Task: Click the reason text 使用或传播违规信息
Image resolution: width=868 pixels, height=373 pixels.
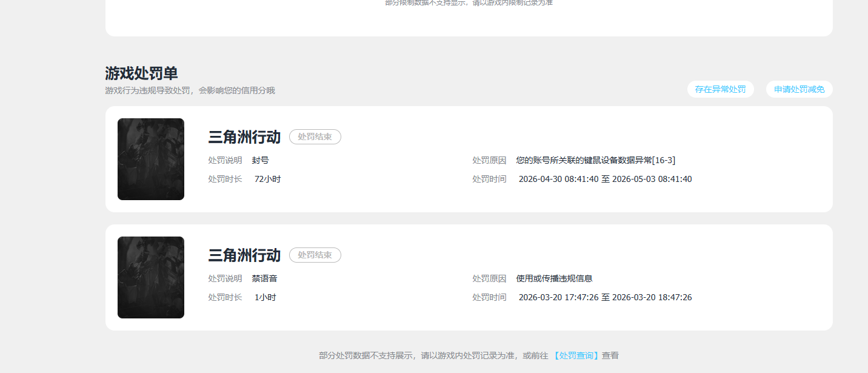Action: click(555, 278)
